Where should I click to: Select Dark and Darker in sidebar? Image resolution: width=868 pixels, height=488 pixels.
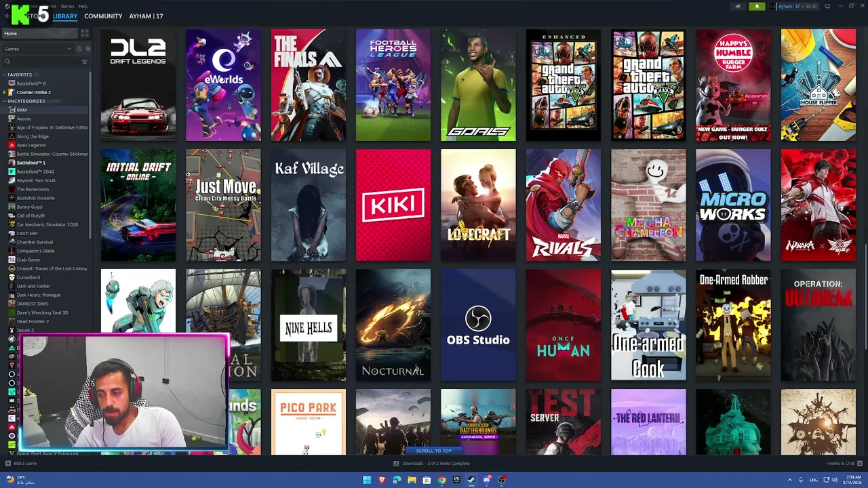click(x=34, y=286)
